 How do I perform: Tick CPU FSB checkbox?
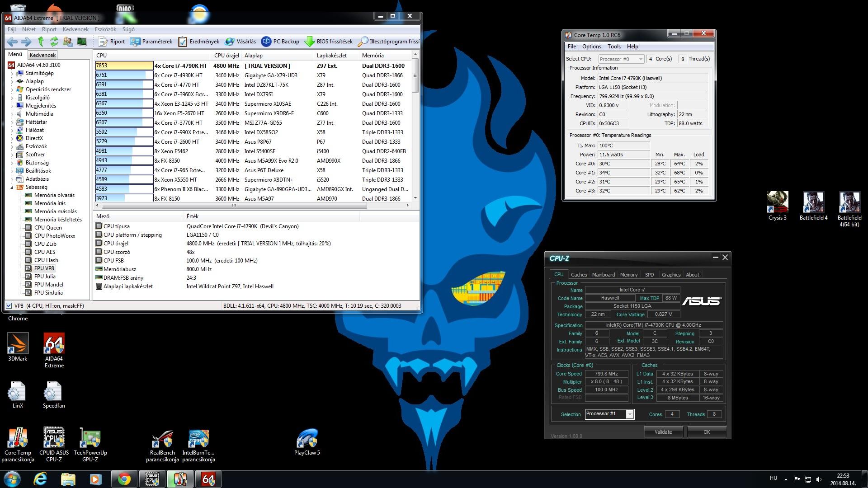(99, 260)
